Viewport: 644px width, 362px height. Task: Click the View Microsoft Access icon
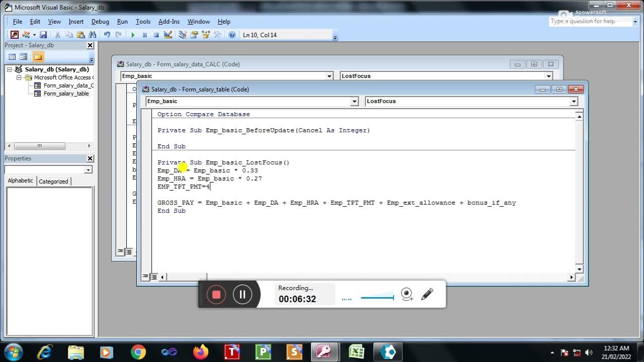coord(15,35)
